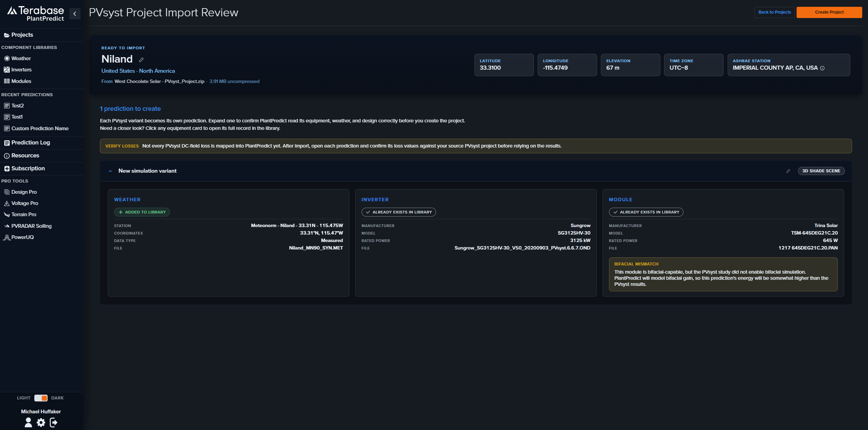Click the 3D SHADE SCENE badge
The image size is (868, 430).
tap(821, 171)
